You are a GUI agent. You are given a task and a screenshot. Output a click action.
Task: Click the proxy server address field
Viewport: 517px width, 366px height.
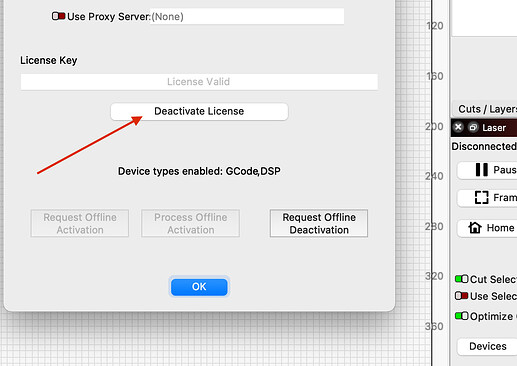[247, 16]
